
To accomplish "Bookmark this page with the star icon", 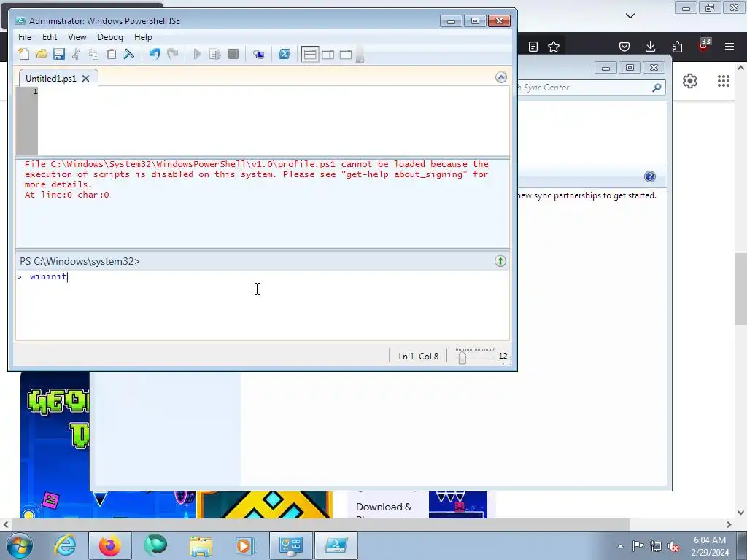I will [x=554, y=47].
